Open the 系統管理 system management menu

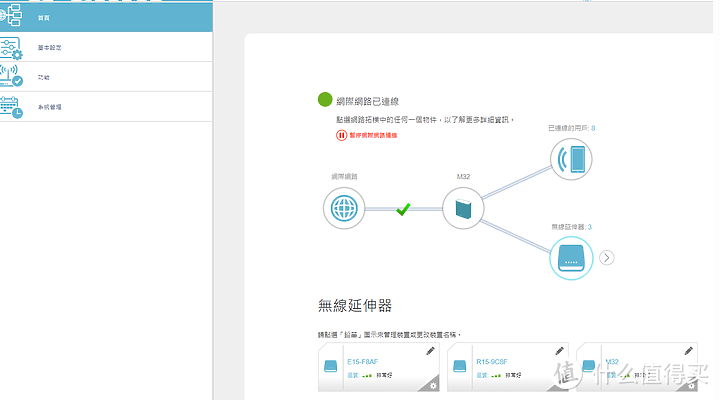tap(106, 107)
